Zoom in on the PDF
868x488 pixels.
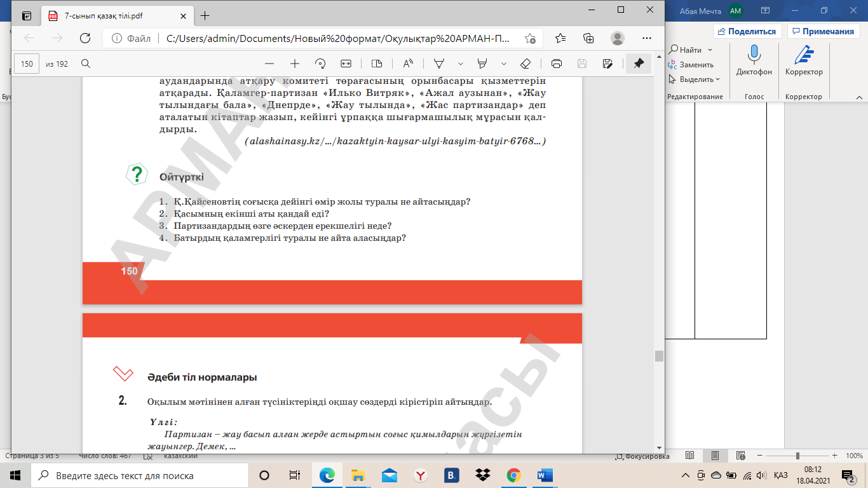coord(295,64)
